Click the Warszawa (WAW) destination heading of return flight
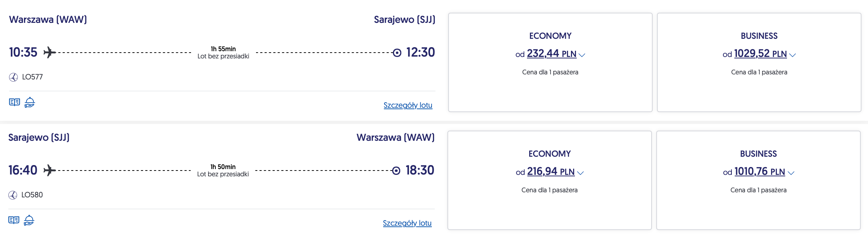 pyautogui.click(x=396, y=138)
